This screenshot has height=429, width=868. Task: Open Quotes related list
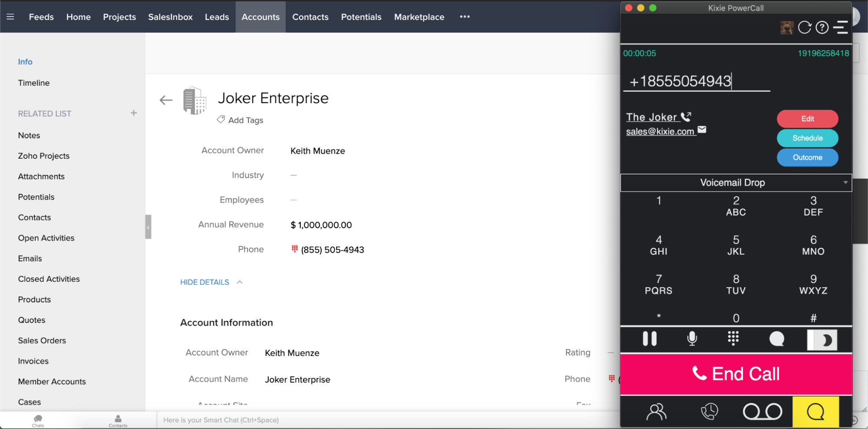tap(32, 320)
